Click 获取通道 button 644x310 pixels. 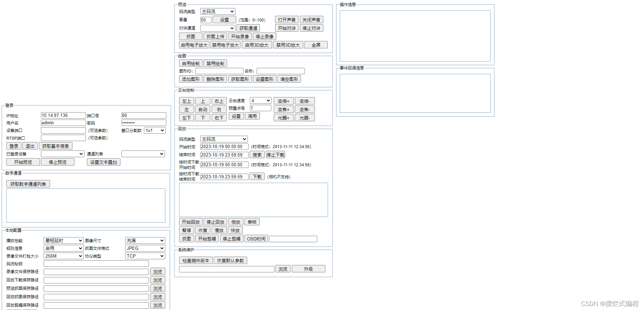tap(248, 28)
